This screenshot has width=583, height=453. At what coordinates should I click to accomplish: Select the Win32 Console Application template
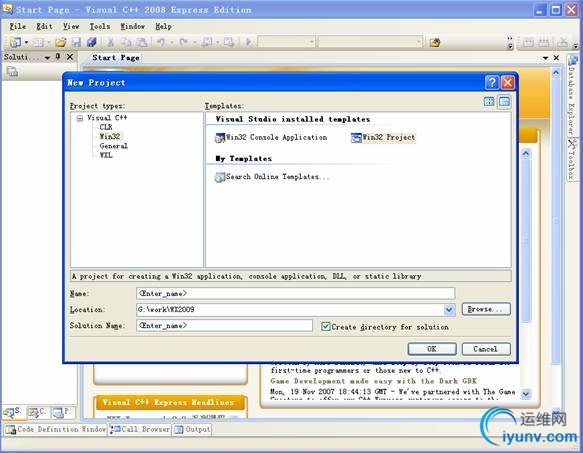[x=271, y=138]
